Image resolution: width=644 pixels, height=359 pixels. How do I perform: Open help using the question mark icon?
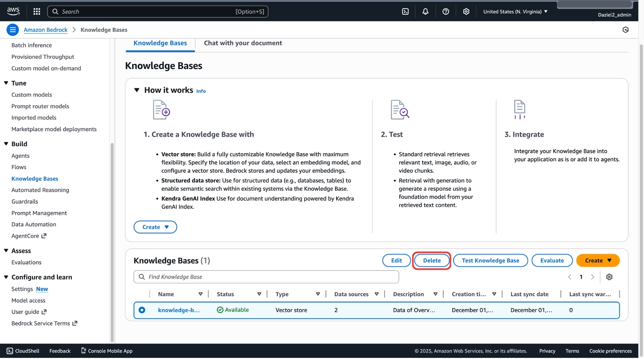click(x=445, y=11)
